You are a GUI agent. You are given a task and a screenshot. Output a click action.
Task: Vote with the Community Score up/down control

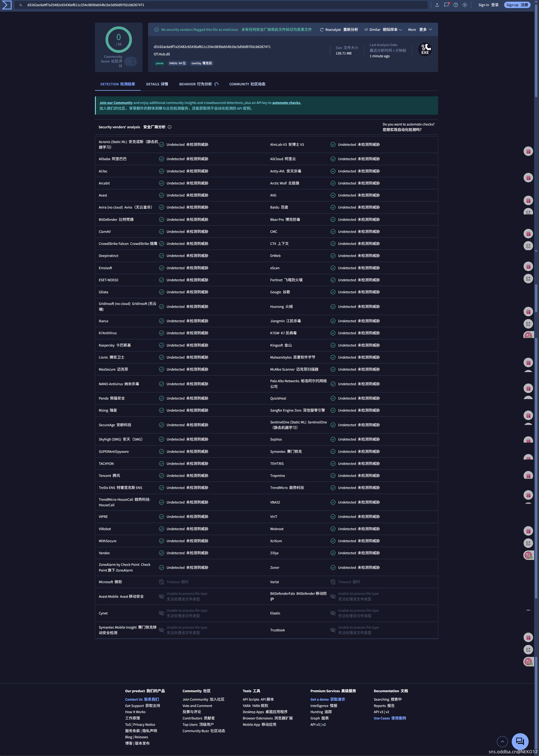tap(130, 61)
